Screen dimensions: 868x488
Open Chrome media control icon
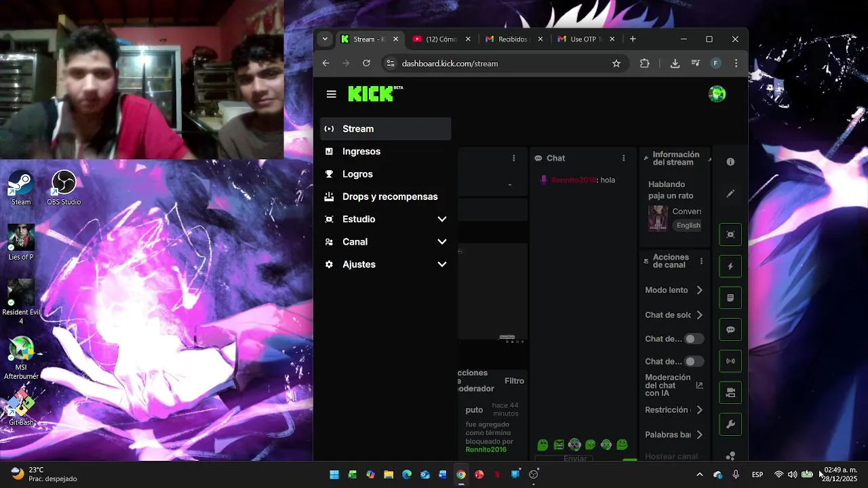click(x=695, y=63)
